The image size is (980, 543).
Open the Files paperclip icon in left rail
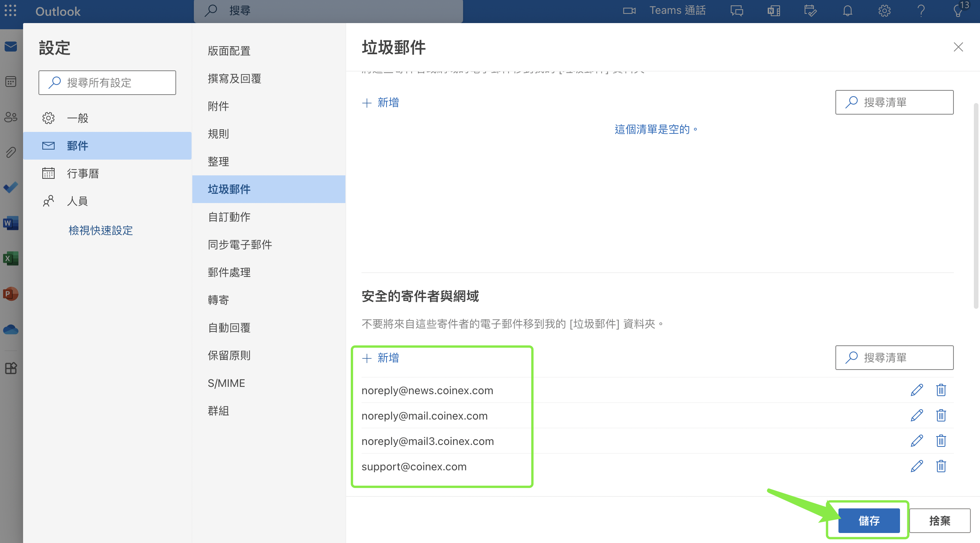(11, 152)
